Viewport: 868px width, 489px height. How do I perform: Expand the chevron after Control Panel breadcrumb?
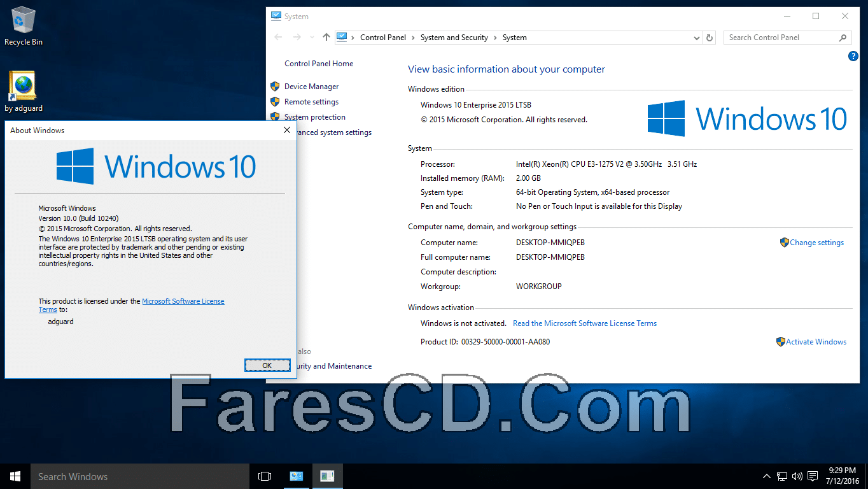coord(413,38)
